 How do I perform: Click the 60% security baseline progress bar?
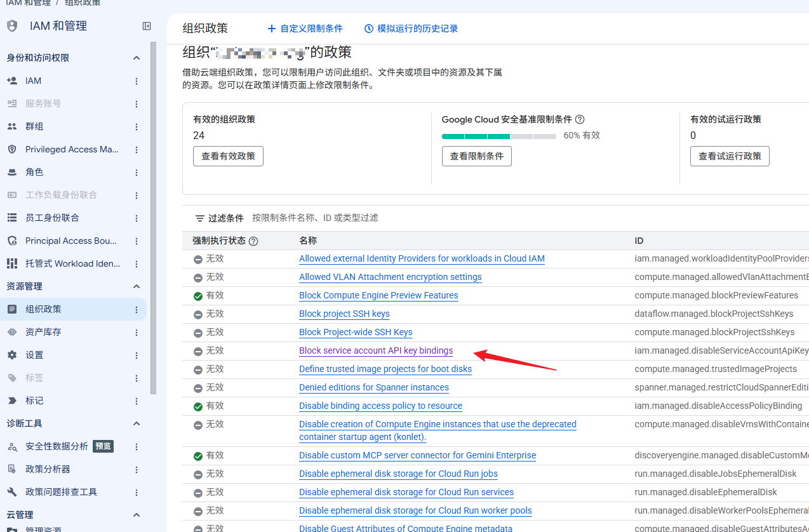point(499,136)
